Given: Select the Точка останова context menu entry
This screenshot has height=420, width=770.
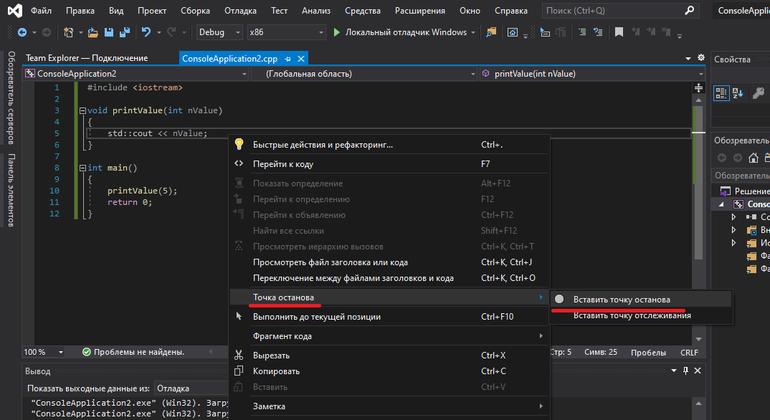Looking at the screenshot, I should tap(389, 297).
